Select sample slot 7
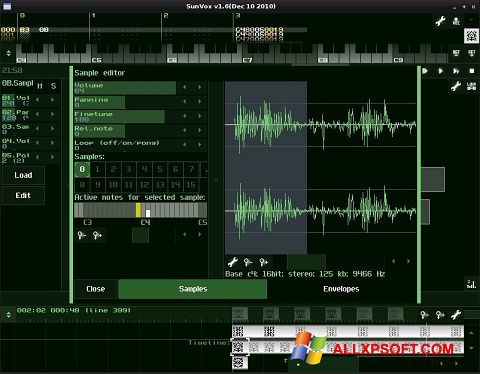Viewport: 480px width, 374px height. (x=191, y=169)
